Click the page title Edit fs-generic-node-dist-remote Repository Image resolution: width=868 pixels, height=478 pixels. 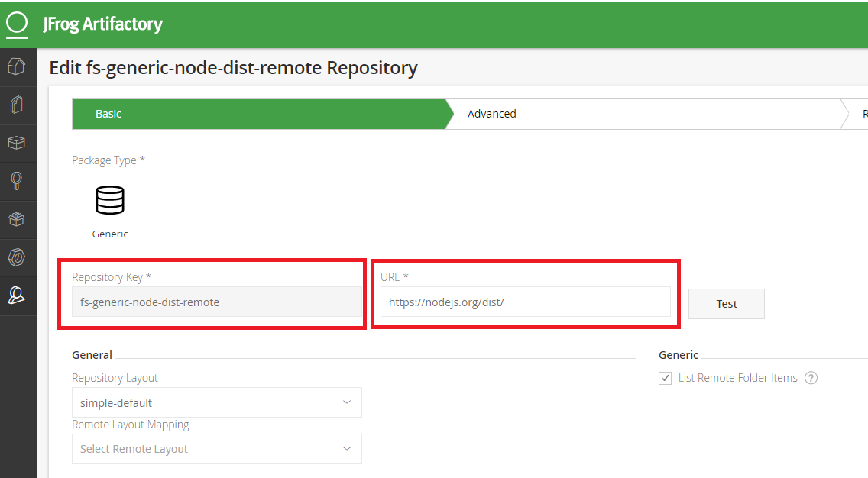pyautogui.click(x=234, y=68)
